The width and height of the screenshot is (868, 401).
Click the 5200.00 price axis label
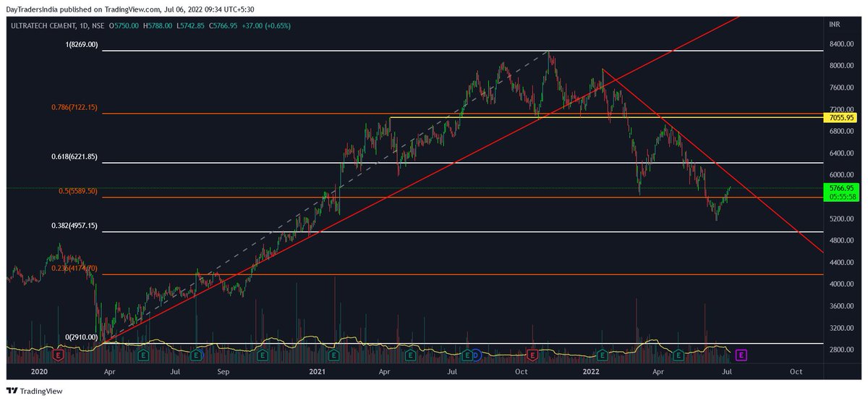(x=843, y=219)
